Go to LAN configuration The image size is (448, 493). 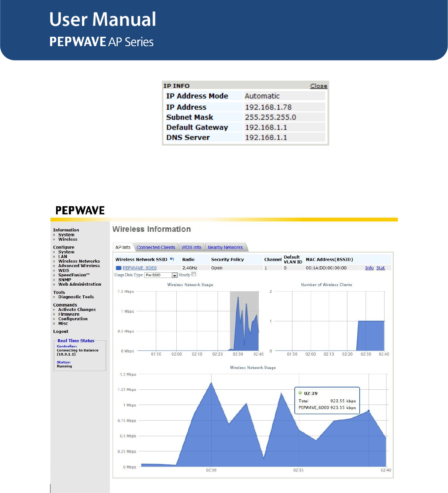pos(63,256)
